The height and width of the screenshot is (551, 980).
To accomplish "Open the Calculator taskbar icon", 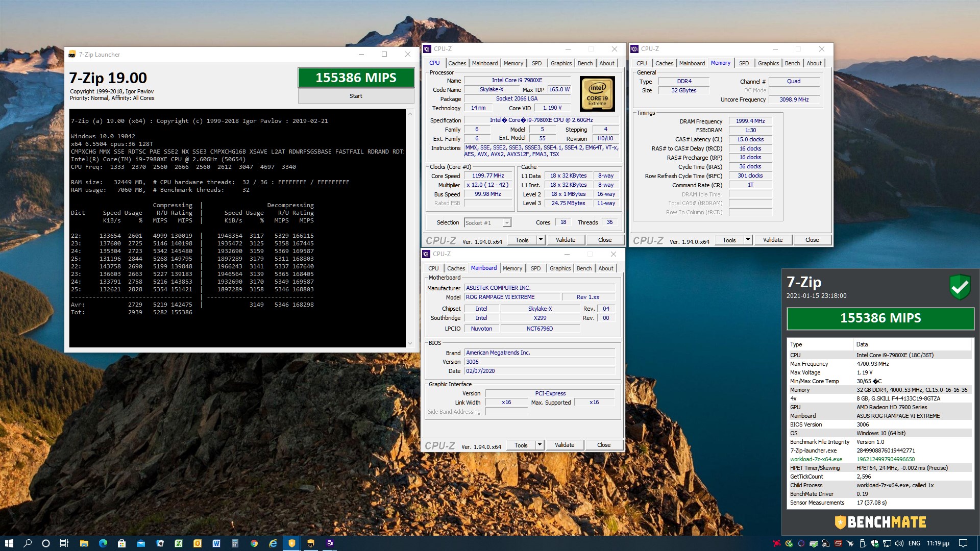I will 235,543.
